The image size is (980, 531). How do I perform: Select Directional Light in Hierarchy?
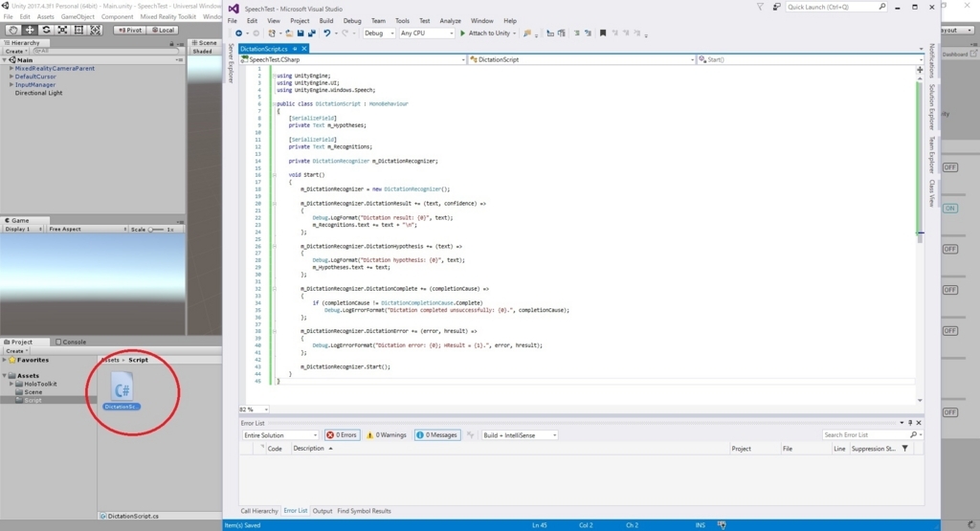point(38,93)
